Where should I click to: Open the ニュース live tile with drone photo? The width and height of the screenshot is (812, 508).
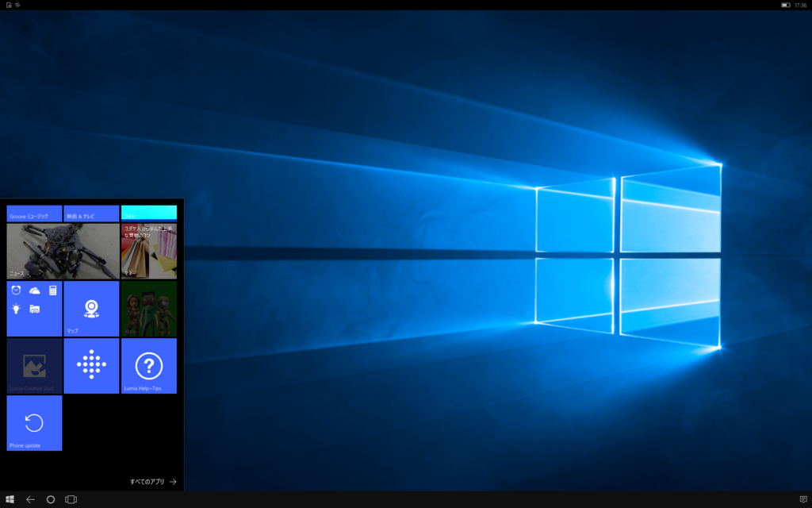63,252
